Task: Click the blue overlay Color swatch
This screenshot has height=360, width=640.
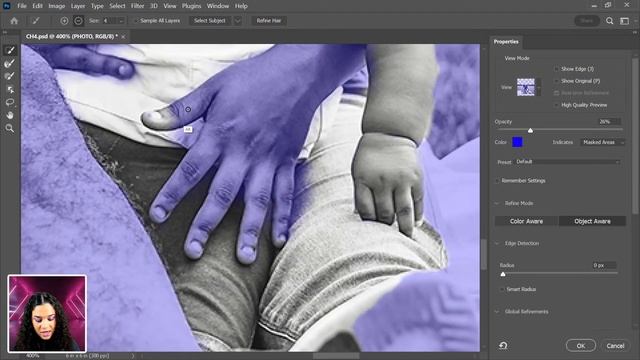Action: pyautogui.click(x=517, y=142)
